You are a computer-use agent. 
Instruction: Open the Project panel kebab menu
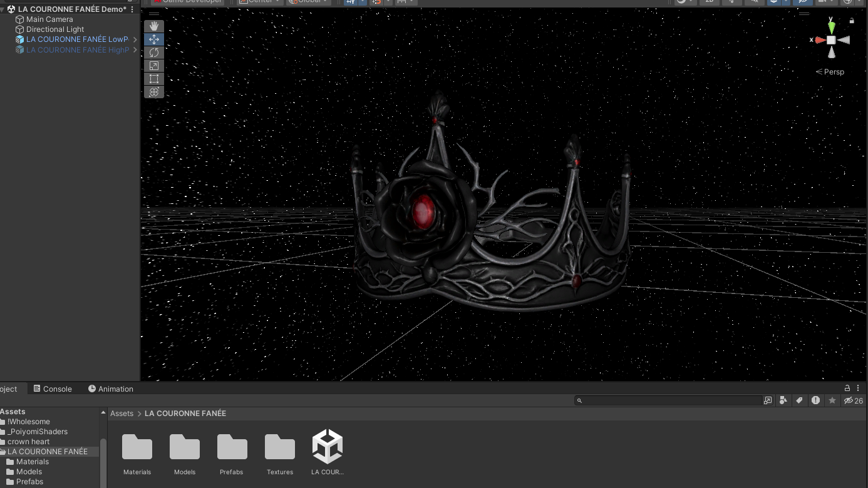(859, 389)
